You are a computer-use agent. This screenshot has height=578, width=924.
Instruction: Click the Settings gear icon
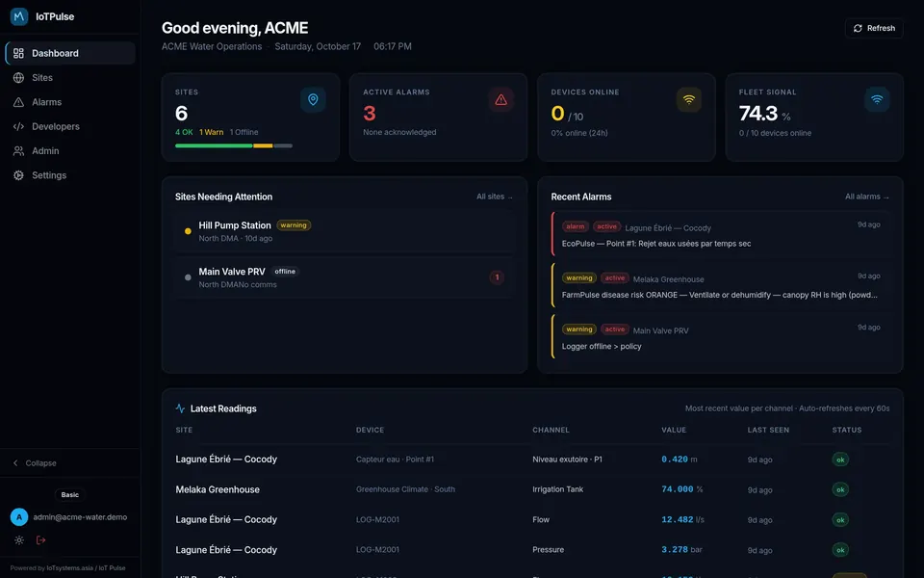(x=19, y=175)
